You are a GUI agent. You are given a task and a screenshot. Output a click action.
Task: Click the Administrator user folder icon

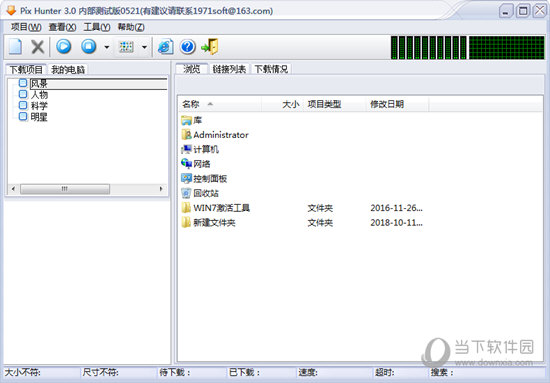(x=186, y=135)
